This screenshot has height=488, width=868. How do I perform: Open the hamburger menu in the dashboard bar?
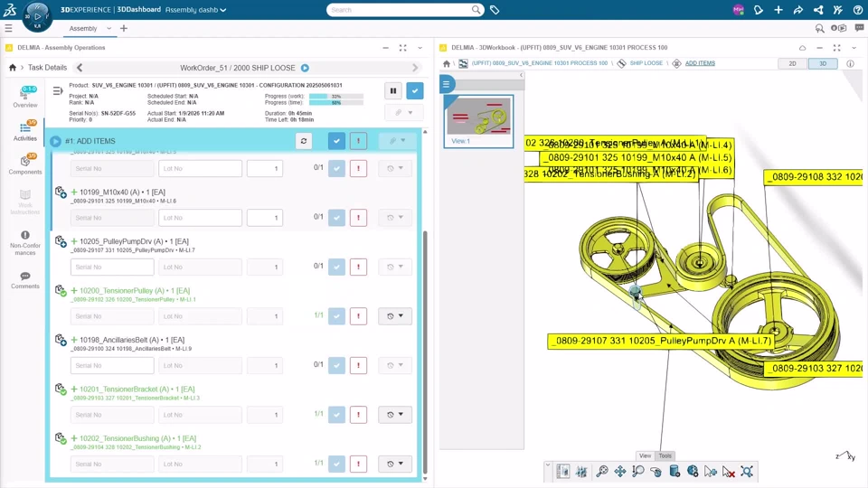(8, 28)
